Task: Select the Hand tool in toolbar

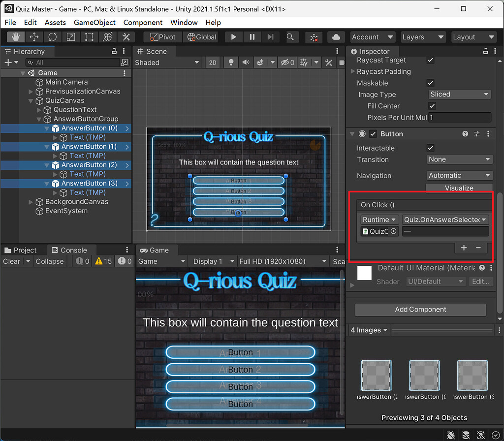Action: 15,36
